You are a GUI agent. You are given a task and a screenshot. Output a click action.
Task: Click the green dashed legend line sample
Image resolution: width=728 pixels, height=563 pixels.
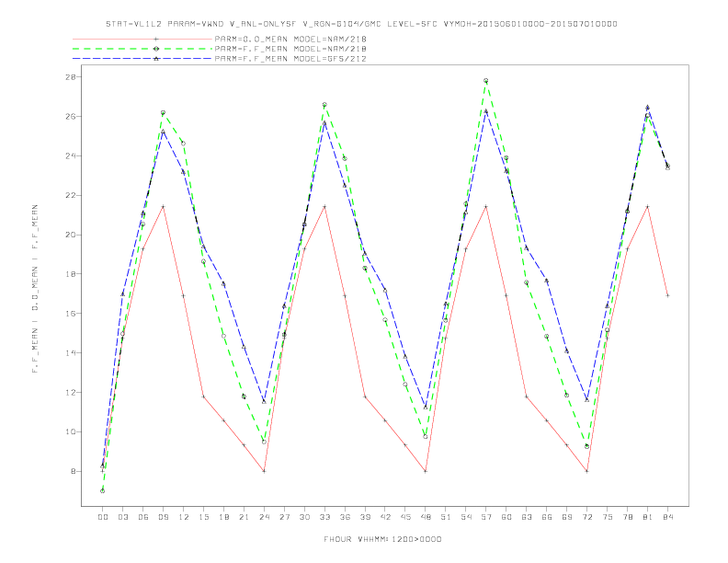coord(142,49)
